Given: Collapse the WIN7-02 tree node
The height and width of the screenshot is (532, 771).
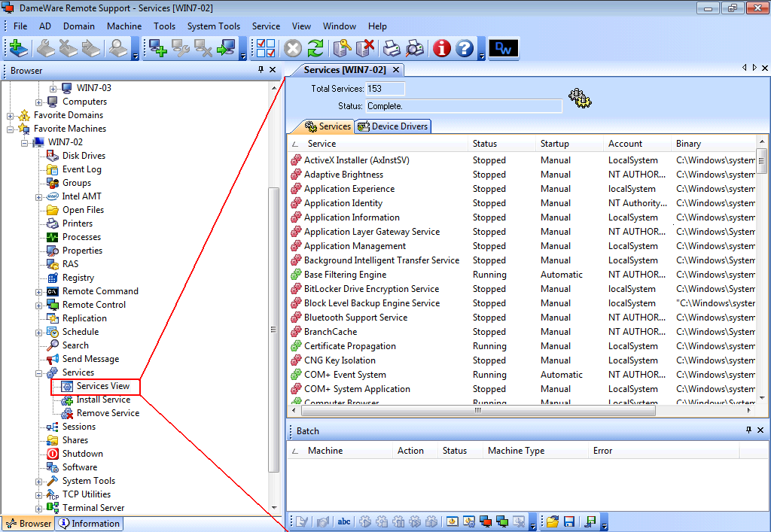Looking at the screenshot, I should pos(24,143).
